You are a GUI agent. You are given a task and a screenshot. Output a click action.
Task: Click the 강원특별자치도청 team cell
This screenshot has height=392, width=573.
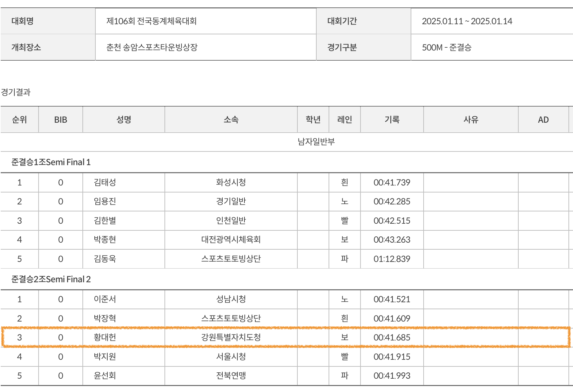(x=231, y=337)
